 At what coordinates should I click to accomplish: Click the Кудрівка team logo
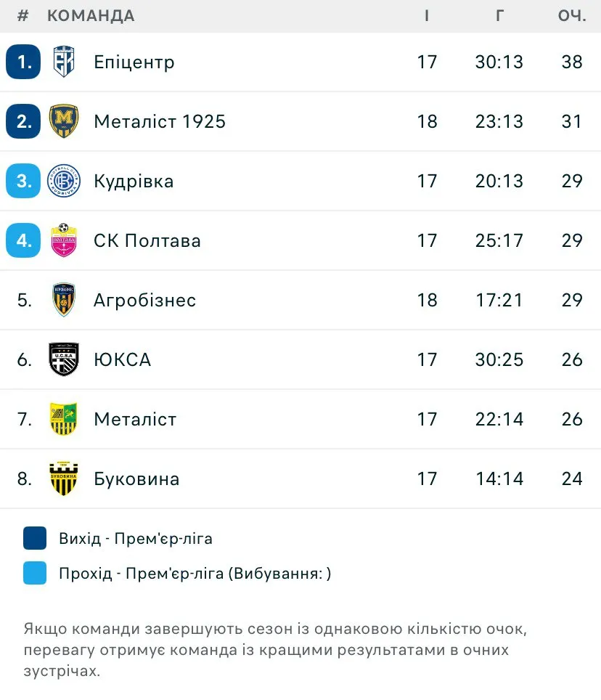(x=64, y=181)
